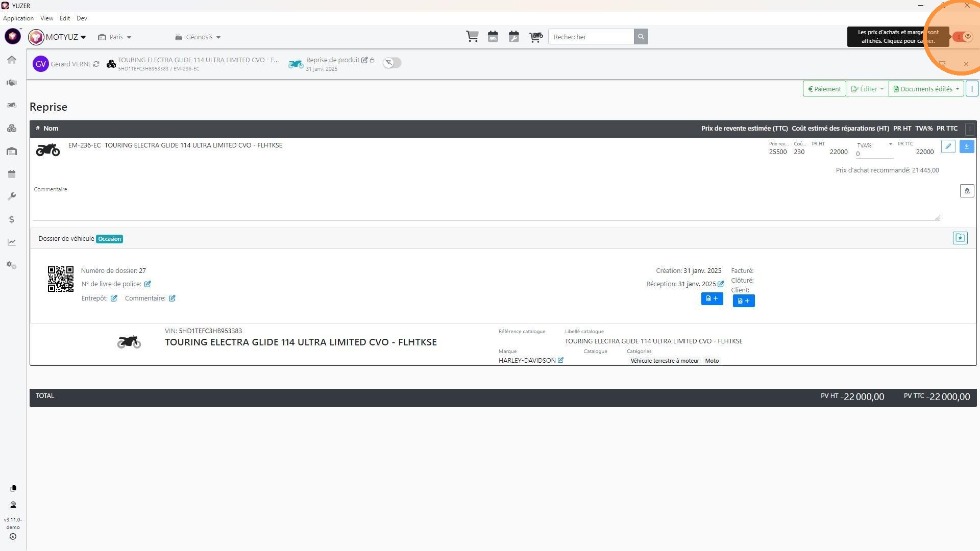Screen dimensions: 980x551
Task: Toggle the switch next to Reprise de produit
Action: coord(392,63)
